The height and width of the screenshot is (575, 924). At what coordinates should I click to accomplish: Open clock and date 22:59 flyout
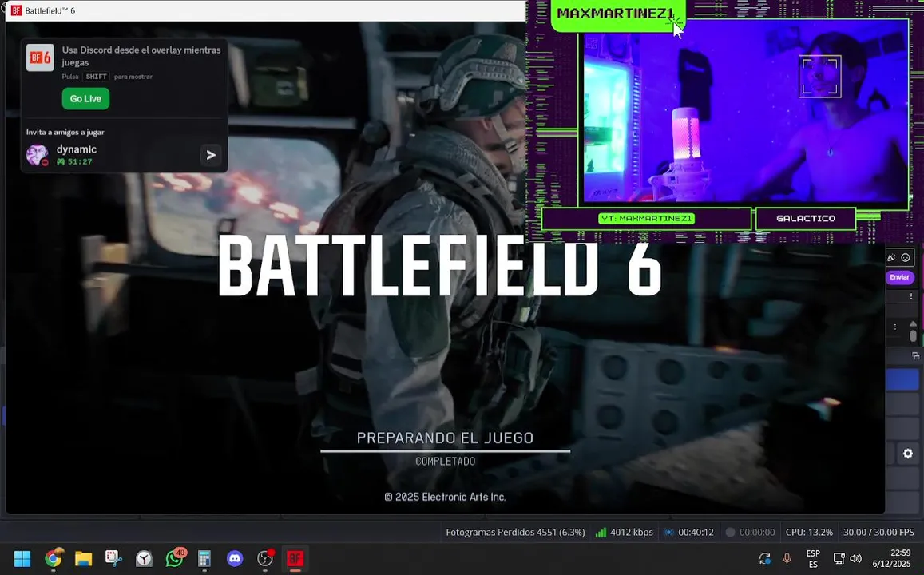(891, 558)
